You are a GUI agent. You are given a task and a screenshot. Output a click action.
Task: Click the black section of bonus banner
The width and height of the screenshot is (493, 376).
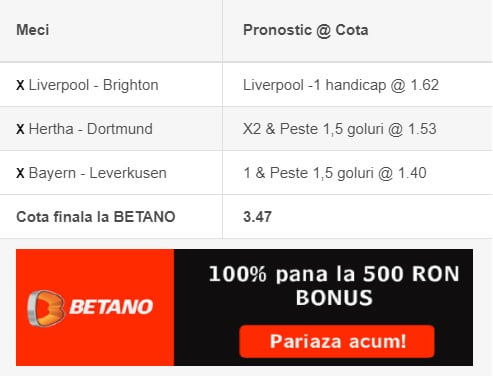[x=323, y=307]
